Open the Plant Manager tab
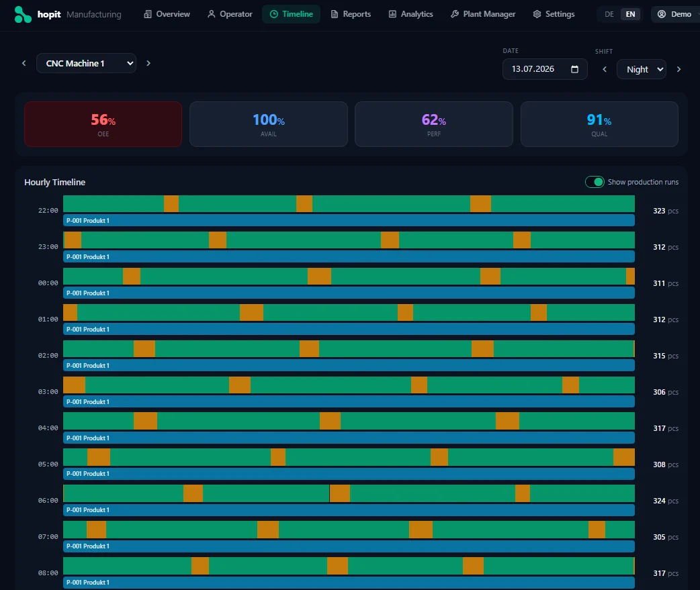Screen dimensions: 700x590 tap(483, 14)
